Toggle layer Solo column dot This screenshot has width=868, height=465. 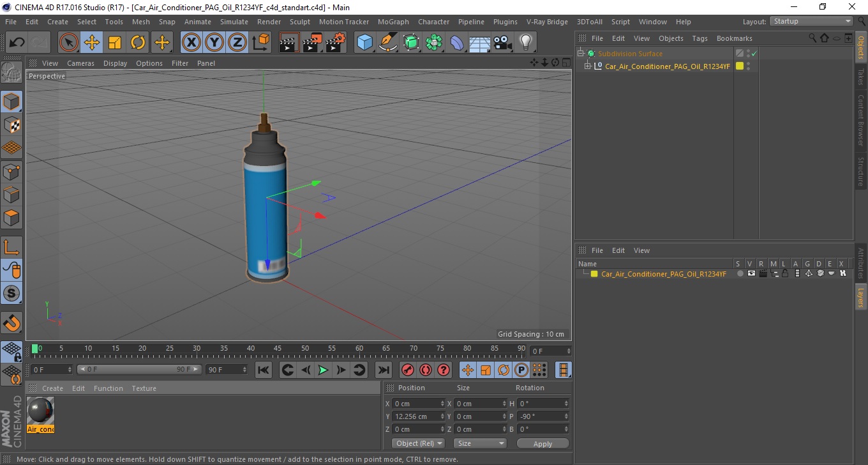[740, 273]
